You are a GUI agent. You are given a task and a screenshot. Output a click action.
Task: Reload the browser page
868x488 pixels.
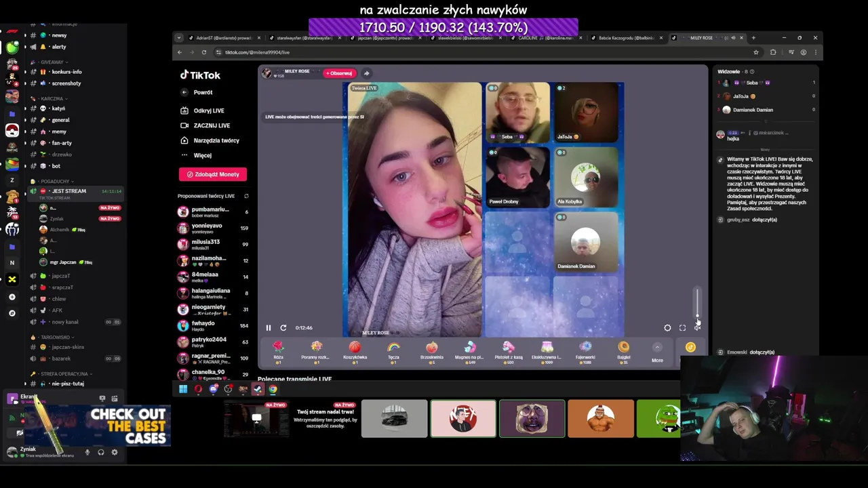coord(204,52)
